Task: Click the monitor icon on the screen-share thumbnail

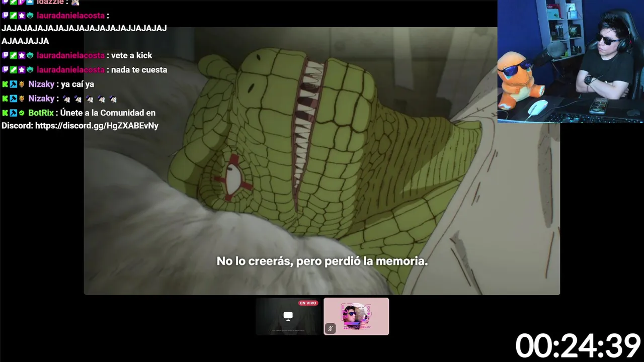Action: point(288,316)
